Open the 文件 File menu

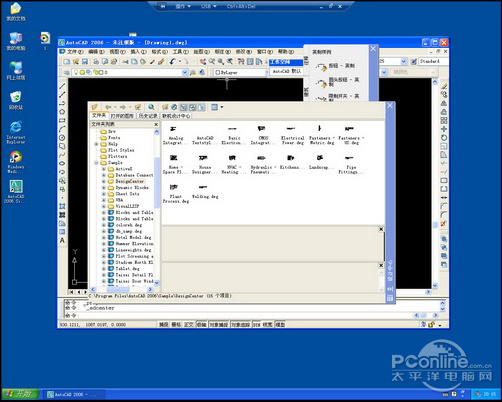[x=75, y=52]
